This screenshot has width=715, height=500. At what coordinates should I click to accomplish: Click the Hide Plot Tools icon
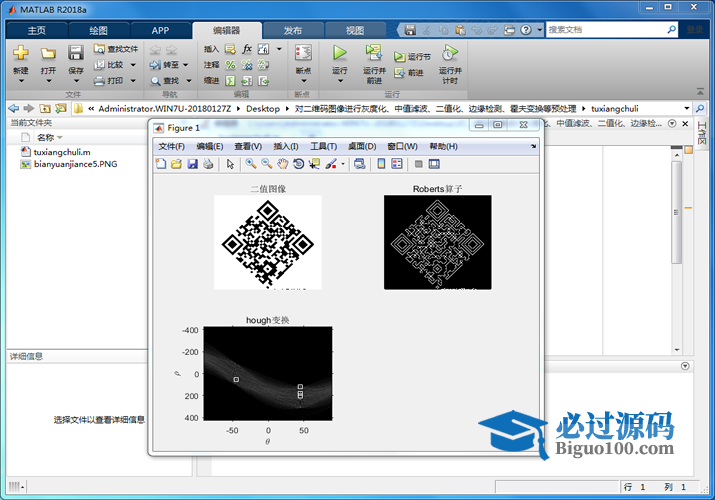[419, 164]
